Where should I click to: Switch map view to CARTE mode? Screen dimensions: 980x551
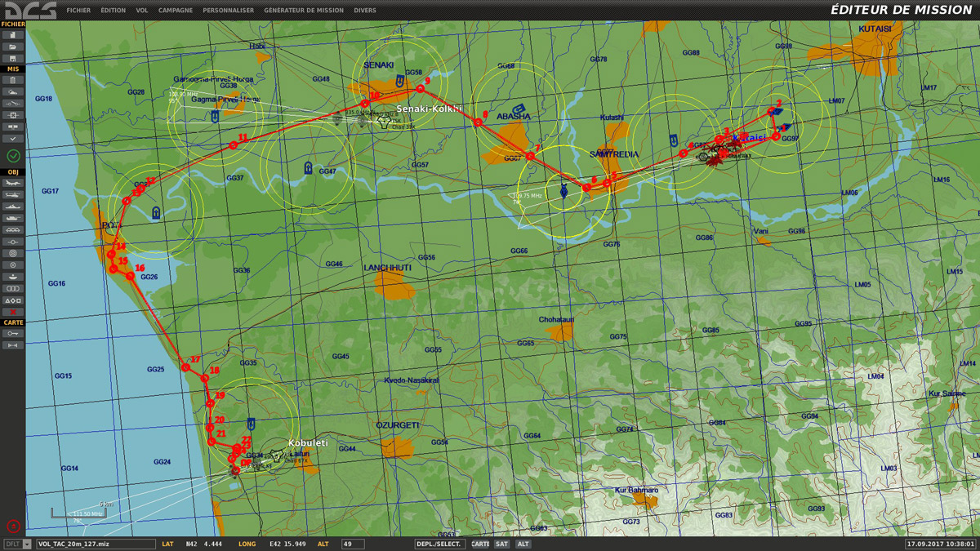click(480, 544)
